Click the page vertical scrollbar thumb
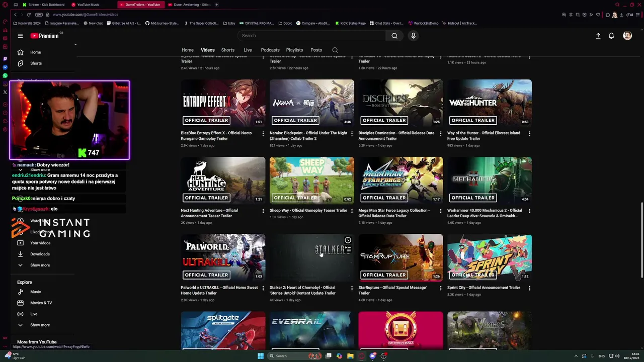The image size is (644, 362). pos(641,240)
